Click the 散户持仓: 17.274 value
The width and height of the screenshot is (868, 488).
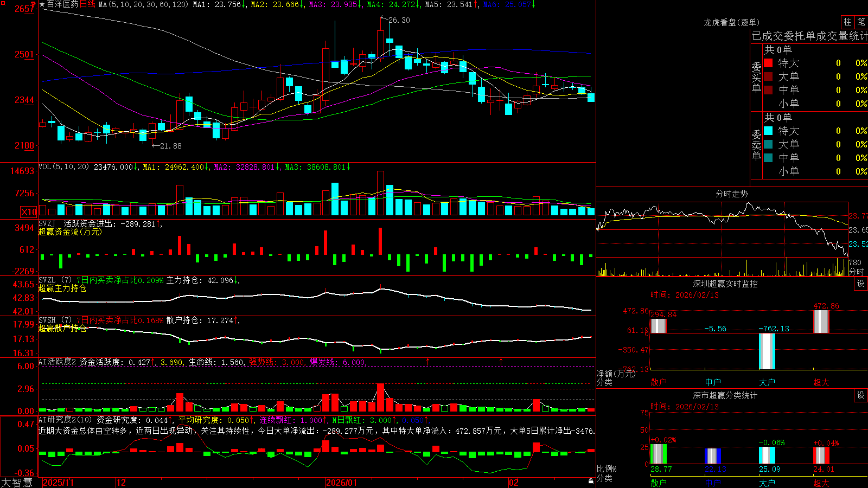(x=200, y=320)
